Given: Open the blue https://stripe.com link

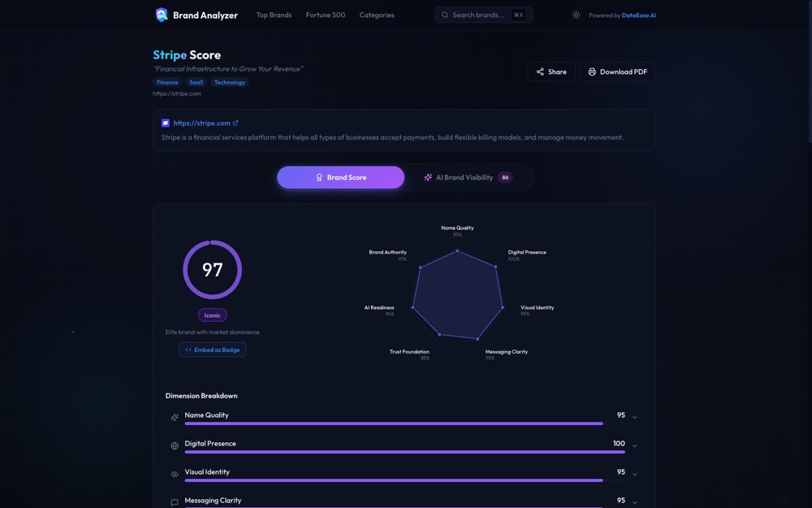Looking at the screenshot, I should tap(202, 123).
